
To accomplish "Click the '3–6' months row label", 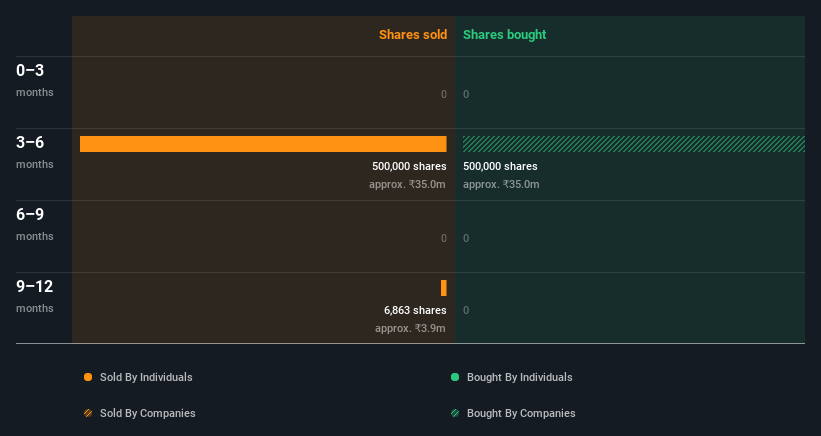I will (30, 142).
